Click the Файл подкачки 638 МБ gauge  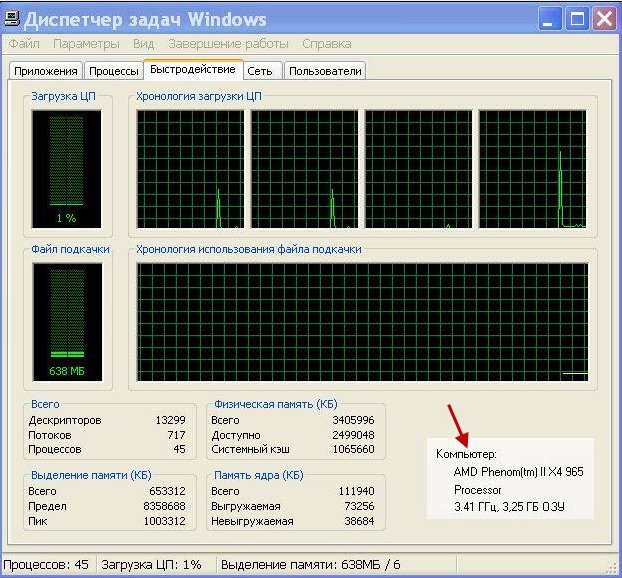67,322
